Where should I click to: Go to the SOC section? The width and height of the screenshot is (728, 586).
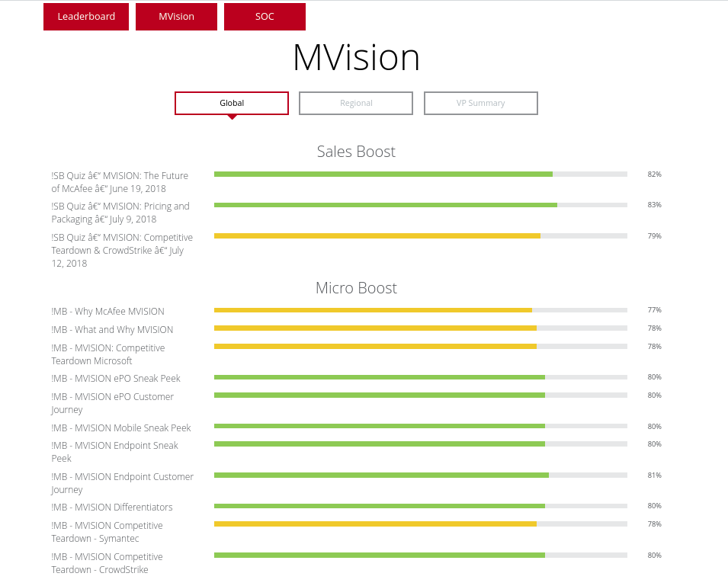[x=265, y=17]
